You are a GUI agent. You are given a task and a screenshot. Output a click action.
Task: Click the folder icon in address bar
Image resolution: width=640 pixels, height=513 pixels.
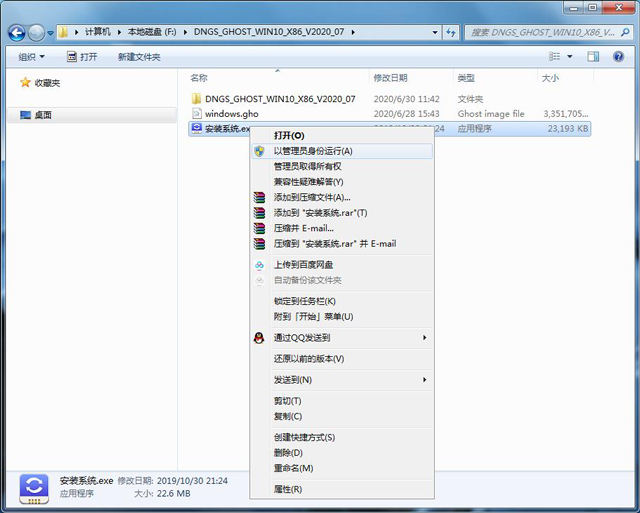[63, 32]
